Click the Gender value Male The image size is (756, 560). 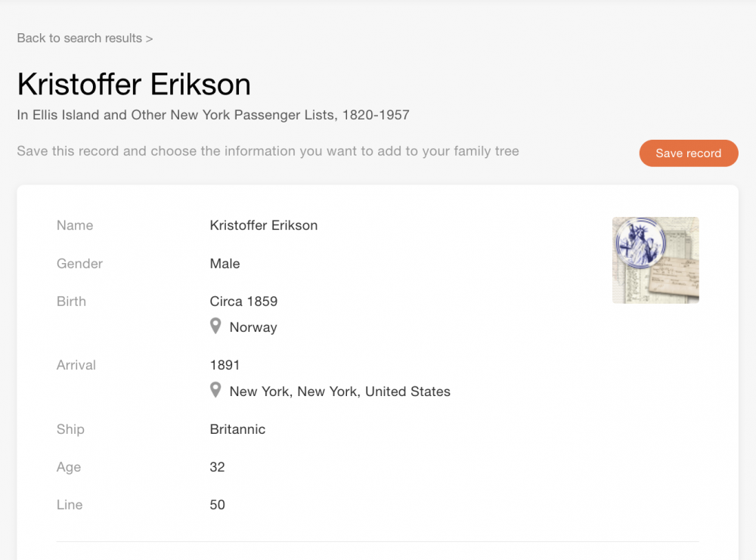[x=225, y=264]
